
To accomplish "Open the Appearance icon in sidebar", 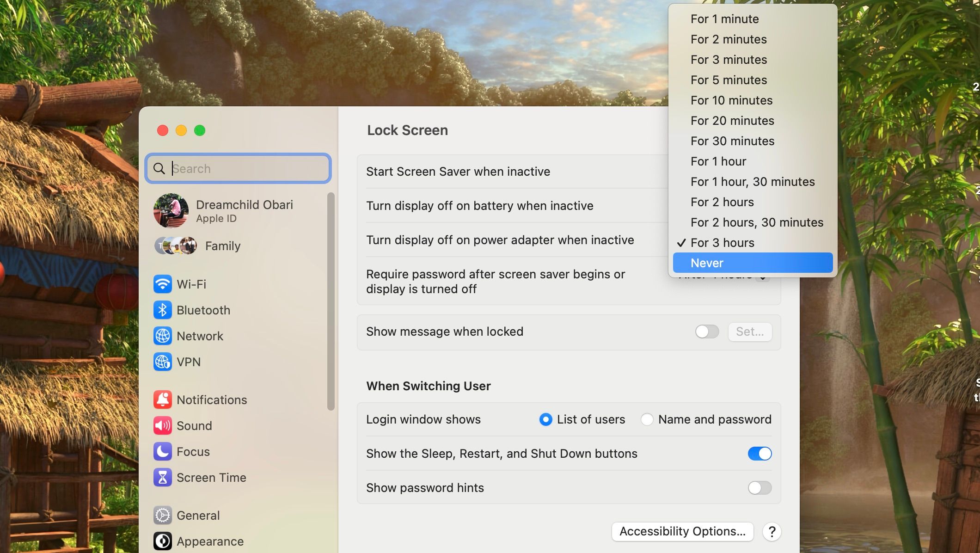I will 162,541.
